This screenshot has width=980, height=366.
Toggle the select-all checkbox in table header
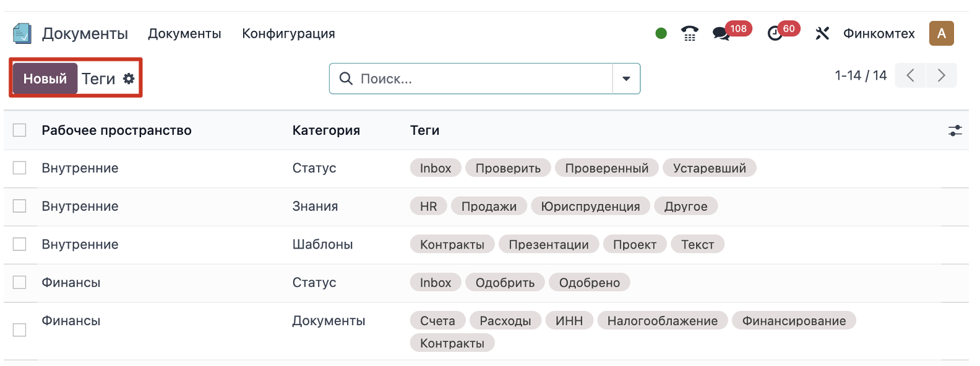20,130
